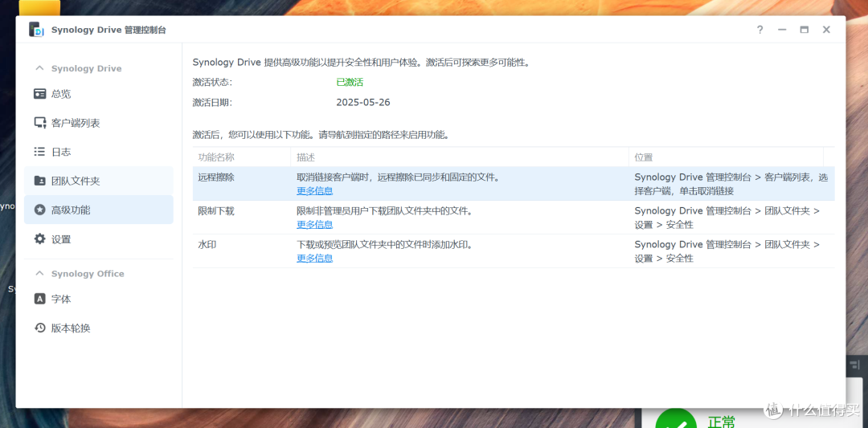Open the 总览 page

point(99,94)
